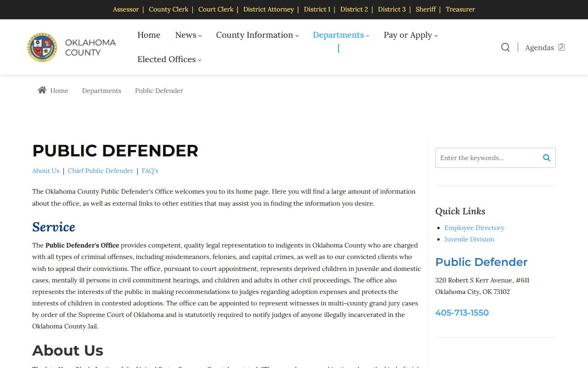
Task: Click the Public Defender breadcrumb
Action: 159,91
